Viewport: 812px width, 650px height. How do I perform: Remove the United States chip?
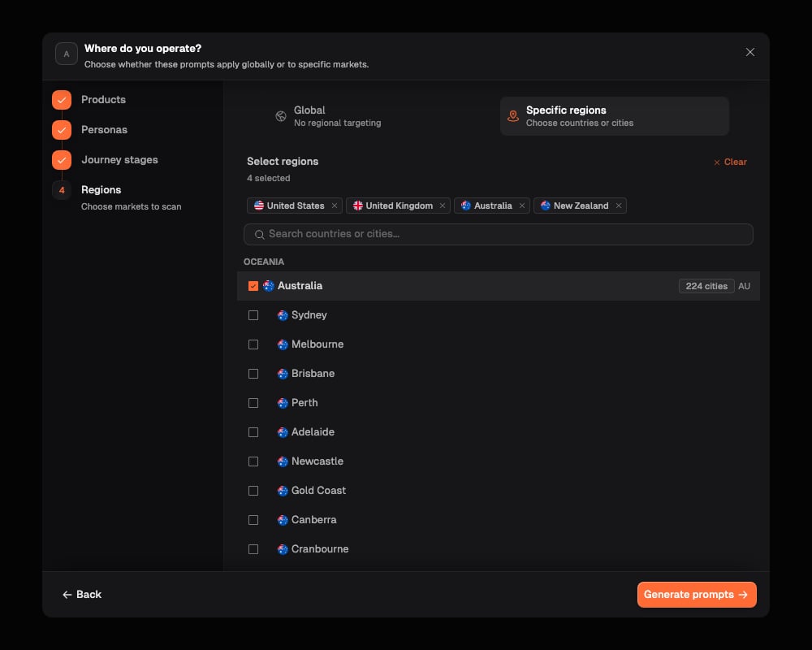click(335, 206)
